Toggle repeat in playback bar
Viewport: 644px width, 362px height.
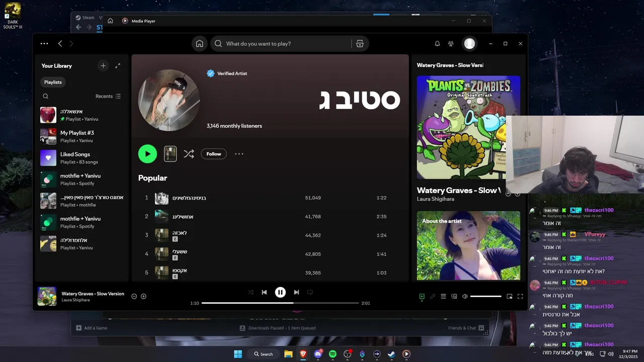click(x=310, y=292)
